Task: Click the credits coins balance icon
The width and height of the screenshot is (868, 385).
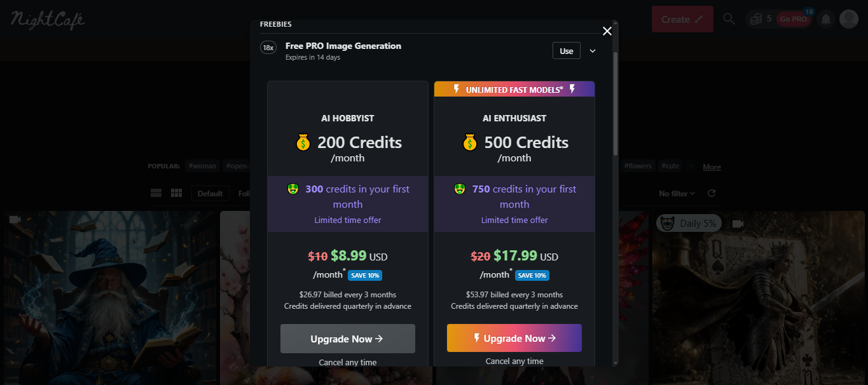Action: 756,19
